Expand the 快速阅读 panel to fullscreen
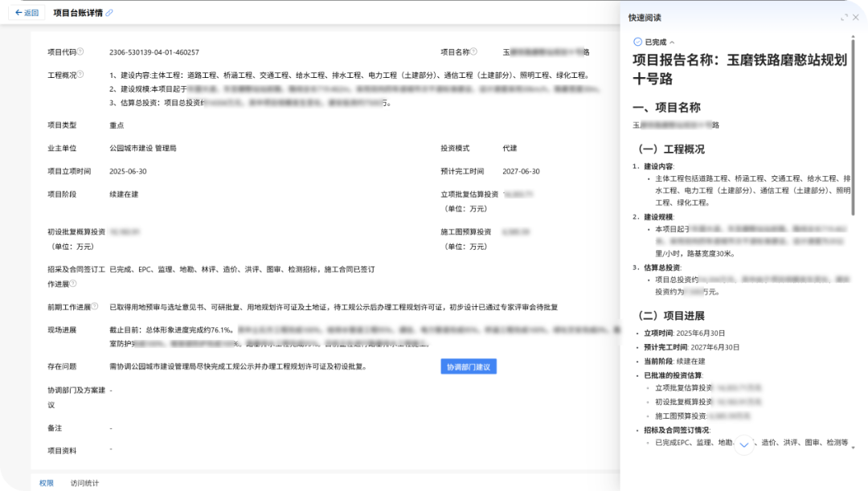This screenshot has width=868, height=491. tap(844, 18)
